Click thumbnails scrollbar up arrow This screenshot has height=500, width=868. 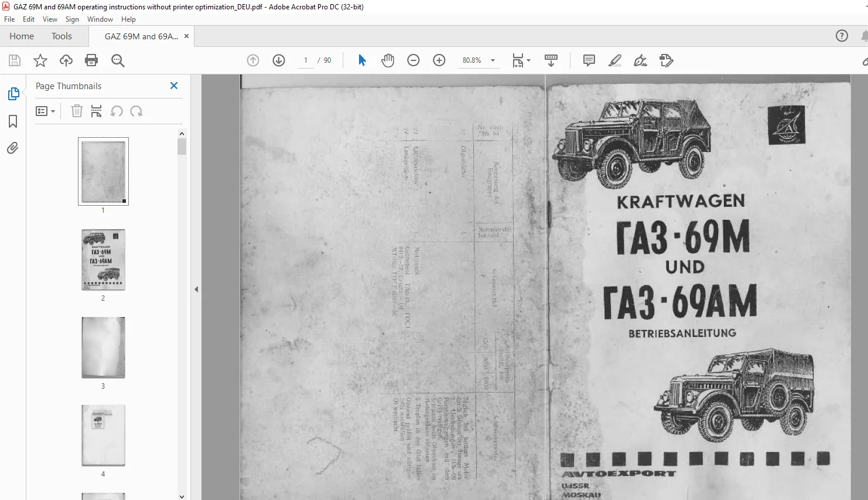[182, 134]
